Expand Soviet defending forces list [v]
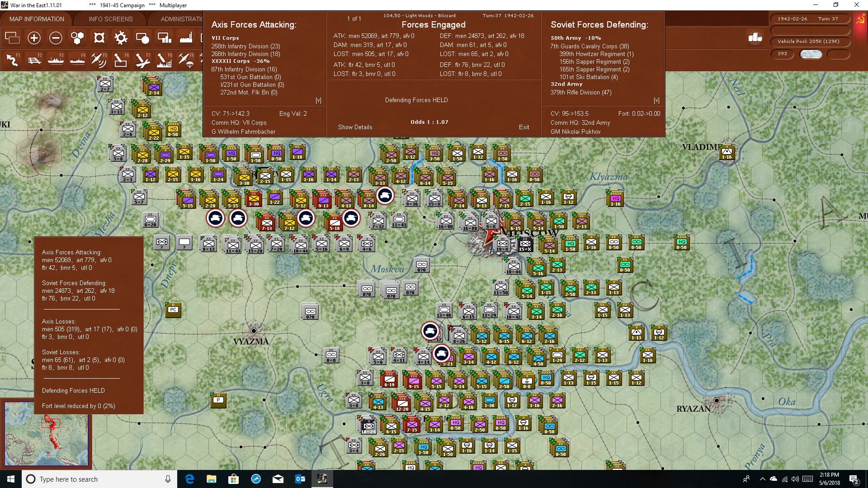Screen dimensions: 868x488 (x=656, y=100)
